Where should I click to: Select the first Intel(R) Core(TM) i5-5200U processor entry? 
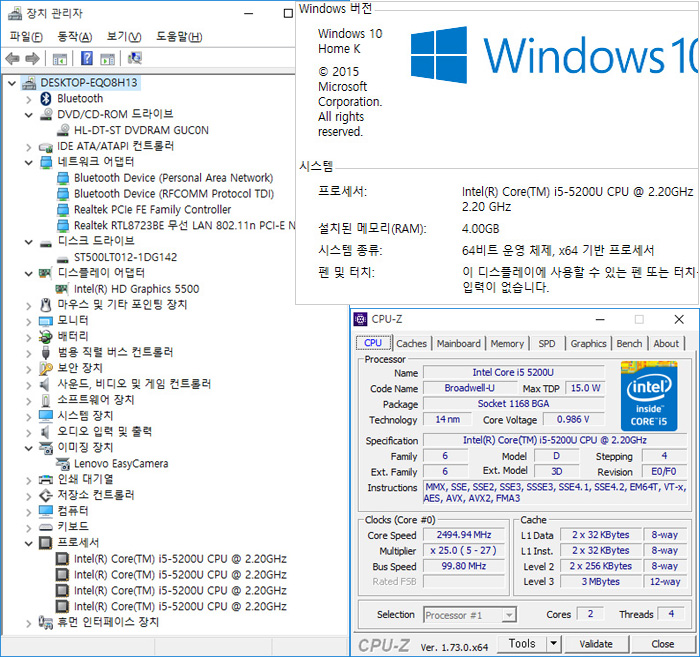pos(180,559)
